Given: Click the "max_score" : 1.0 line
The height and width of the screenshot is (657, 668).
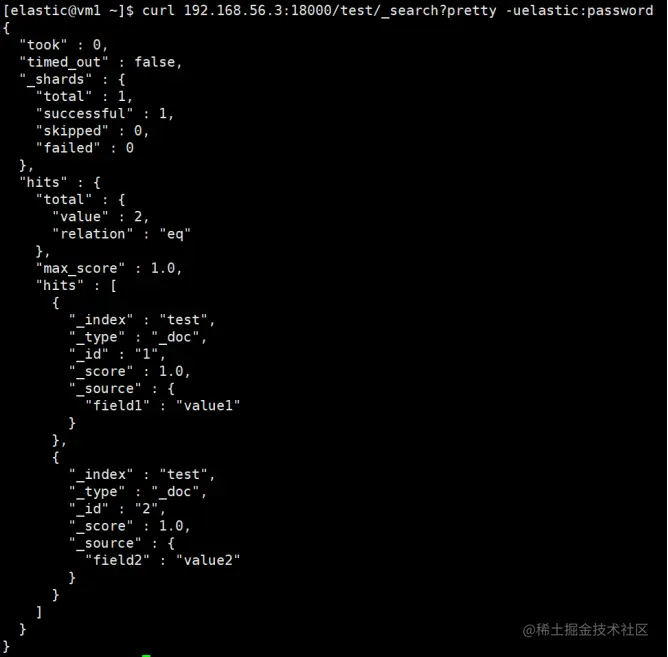Looking at the screenshot, I should (109, 268).
